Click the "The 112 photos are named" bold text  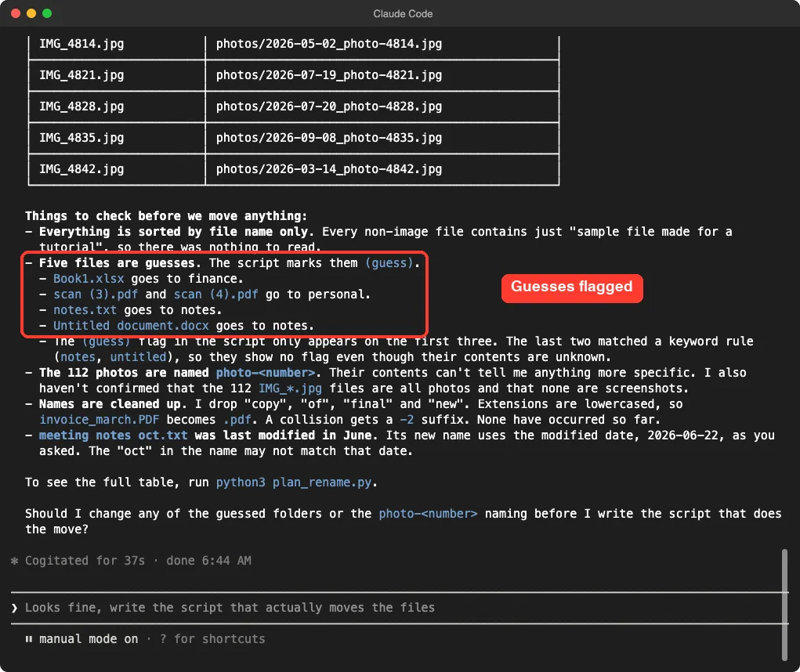coord(124,373)
